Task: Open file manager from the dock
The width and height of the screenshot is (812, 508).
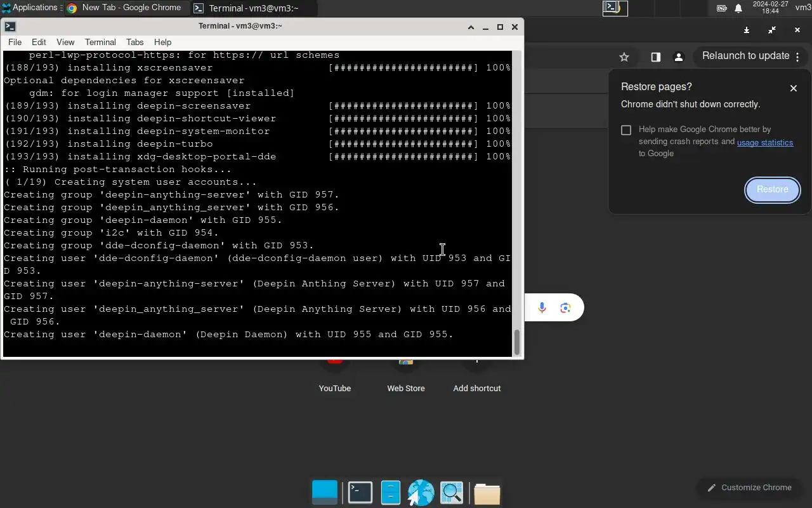Action: coord(390,493)
